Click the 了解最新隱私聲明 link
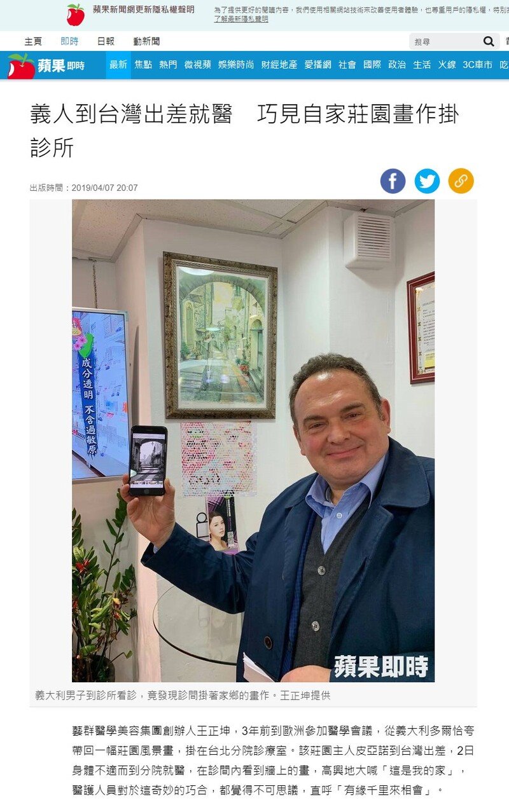The height and width of the screenshot is (812, 509). (x=241, y=19)
